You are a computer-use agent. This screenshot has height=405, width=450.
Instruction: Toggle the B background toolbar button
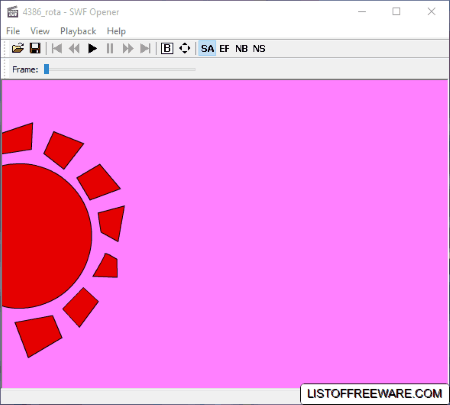click(167, 49)
